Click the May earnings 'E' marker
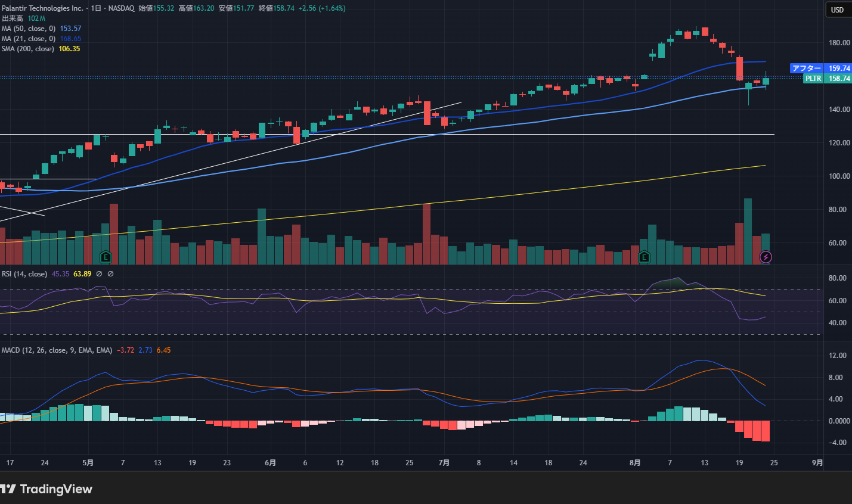 pyautogui.click(x=106, y=257)
